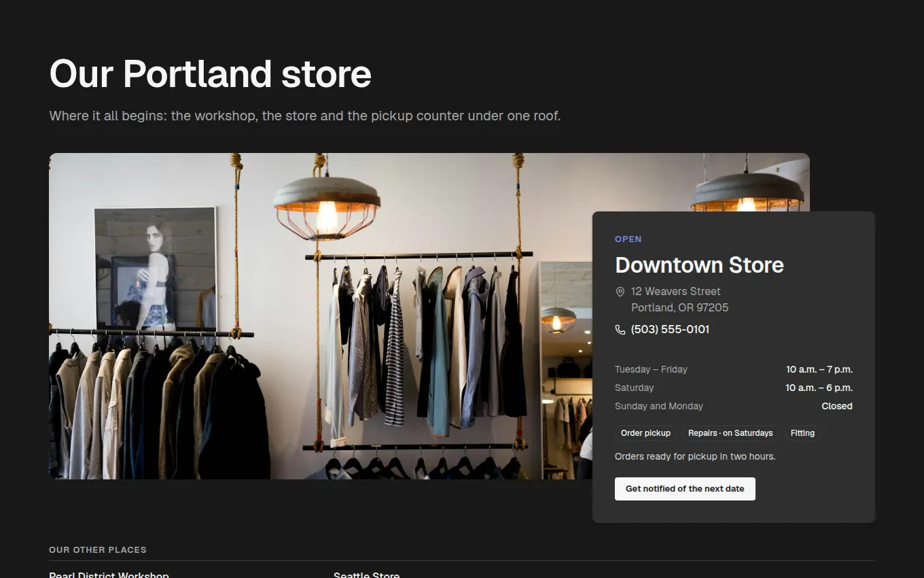Click the map pin icon beside address

click(x=620, y=292)
